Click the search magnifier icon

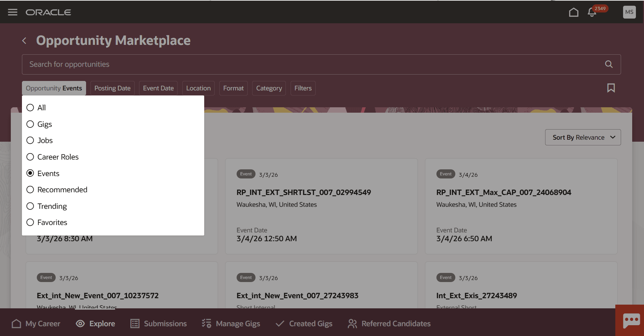(x=609, y=64)
